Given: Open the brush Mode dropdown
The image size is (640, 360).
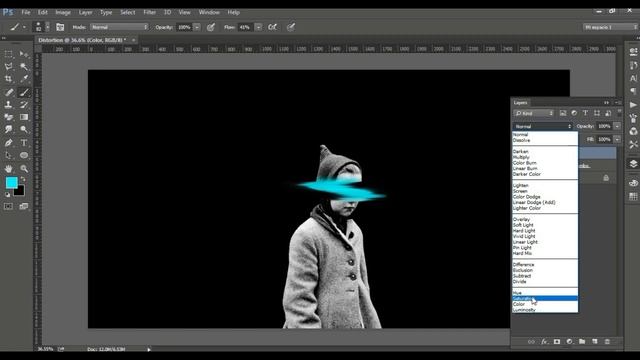Looking at the screenshot, I should click(119, 27).
